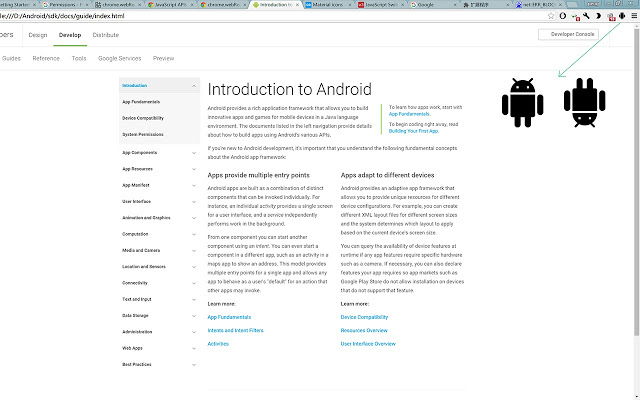
Task: Switch to the Material icons tab
Action: click(x=327, y=5)
